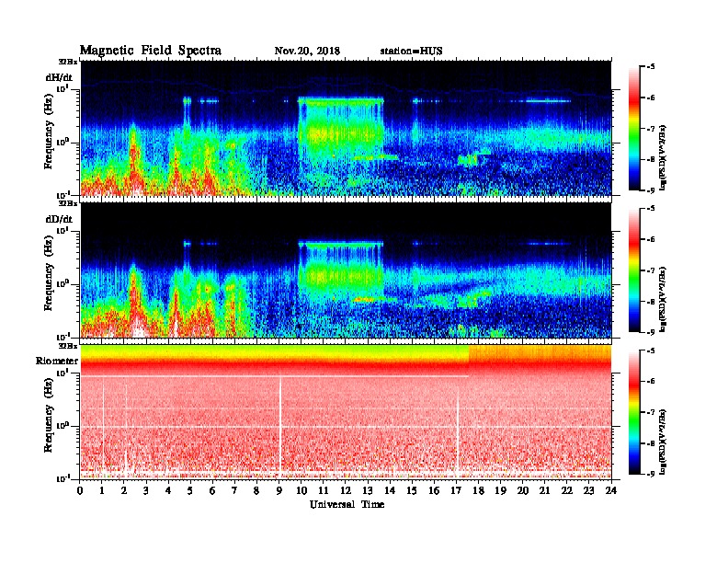This screenshot has height=563, width=728.
Task: Click the color bar beside the Riometer panel
Action: coord(634,412)
